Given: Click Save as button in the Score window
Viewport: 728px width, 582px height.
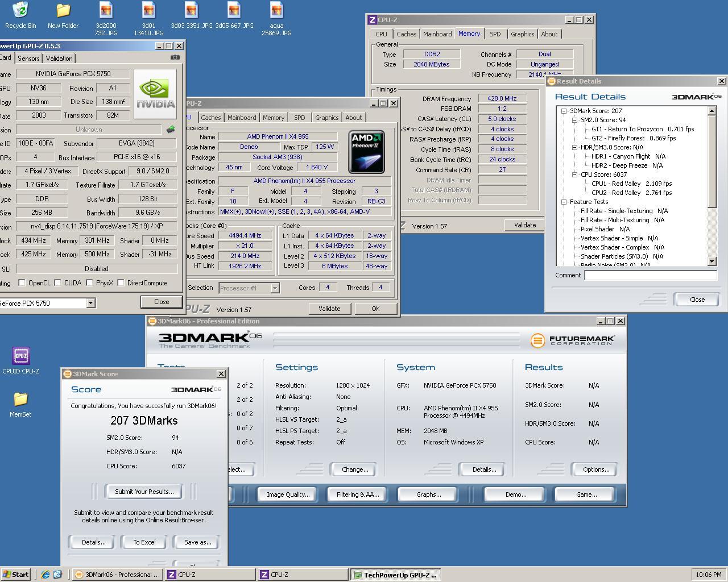Looking at the screenshot, I should click(197, 542).
